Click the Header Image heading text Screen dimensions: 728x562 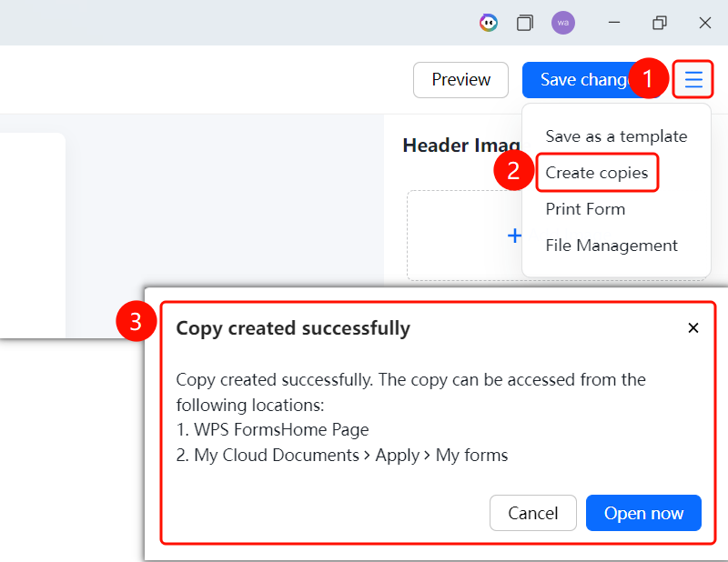[462, 146]
